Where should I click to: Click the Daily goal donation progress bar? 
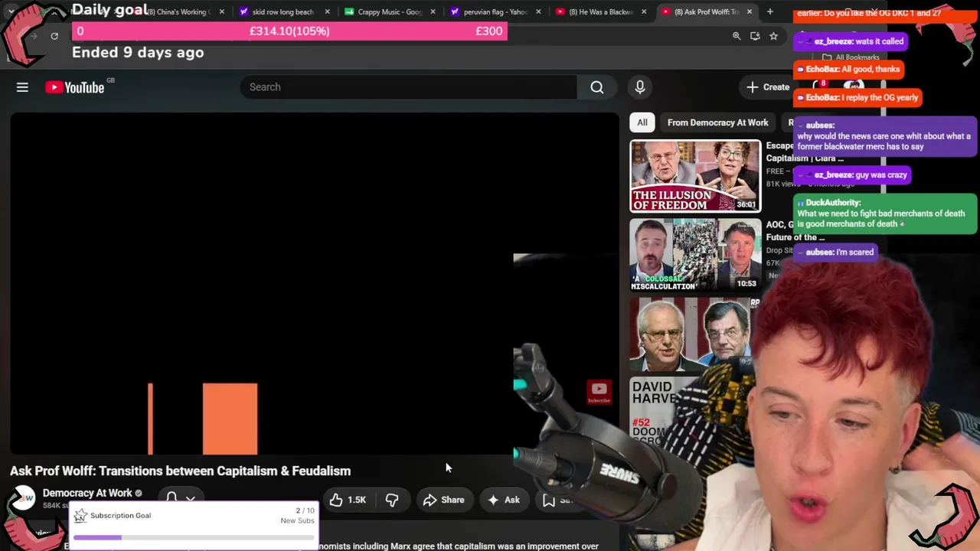[x=289, y=31]
